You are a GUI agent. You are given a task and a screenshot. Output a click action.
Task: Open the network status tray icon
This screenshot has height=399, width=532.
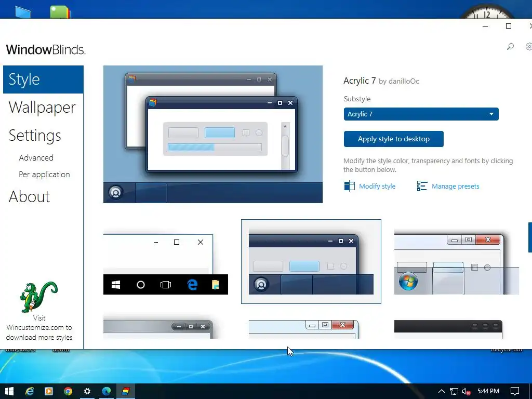point(454,392)
